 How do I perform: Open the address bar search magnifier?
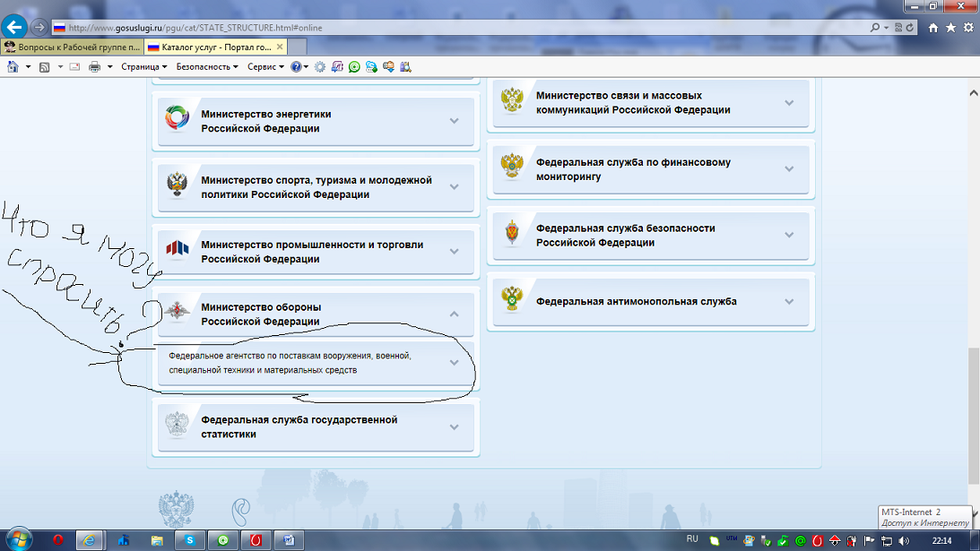click(875, 28)
